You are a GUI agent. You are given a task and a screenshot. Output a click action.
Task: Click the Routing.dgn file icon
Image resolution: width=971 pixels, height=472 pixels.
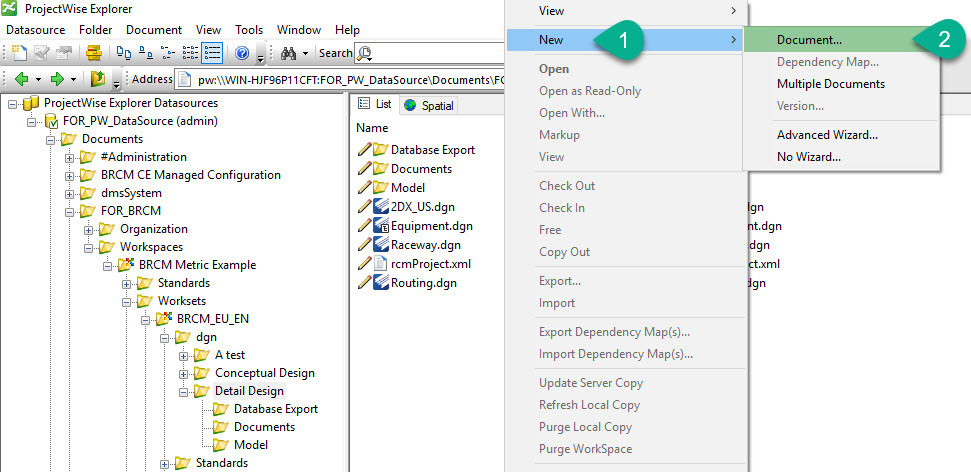point(381,283)
